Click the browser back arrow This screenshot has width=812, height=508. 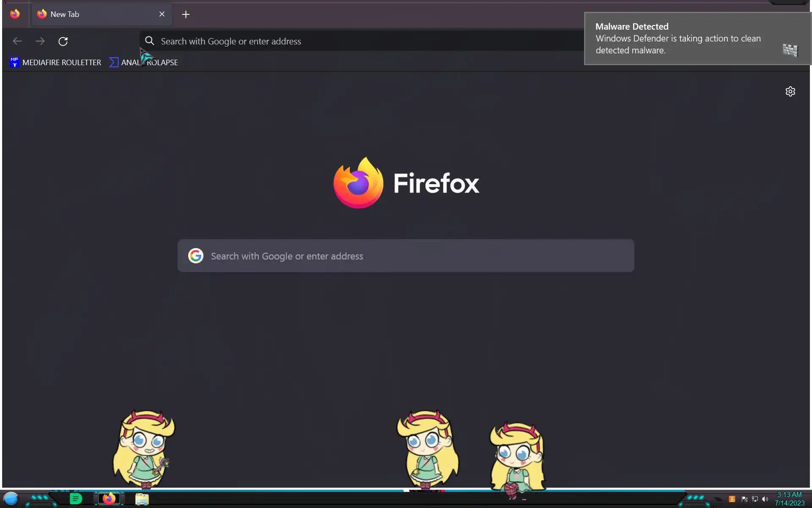(x=17, y=41)
